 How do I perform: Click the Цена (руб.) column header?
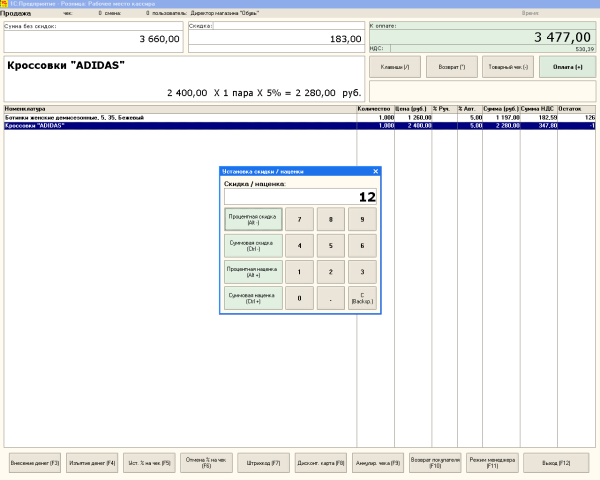tap(413, 109)
